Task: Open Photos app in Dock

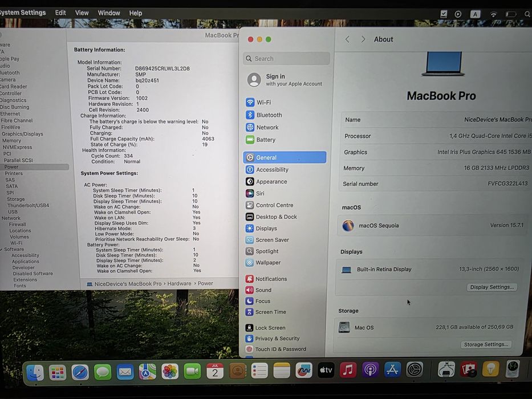Action: [170, 372]
